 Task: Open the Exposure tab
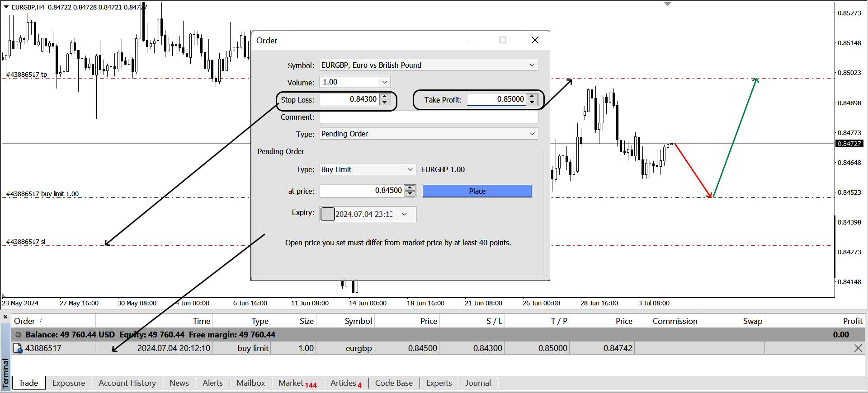coord(69,383)
